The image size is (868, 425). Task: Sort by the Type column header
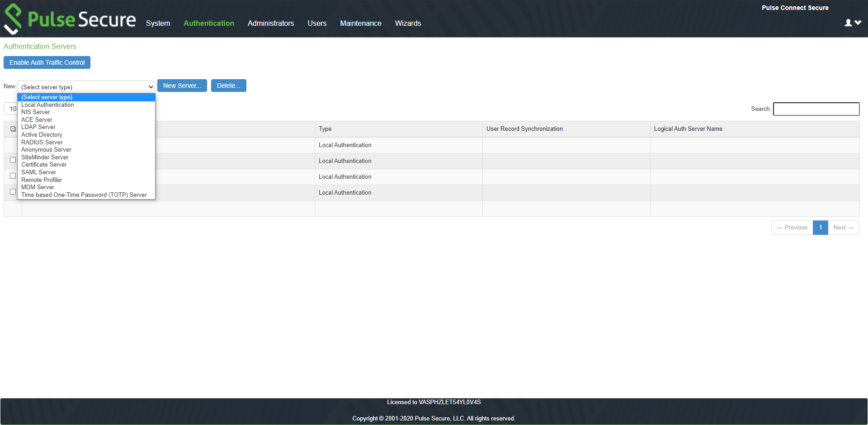[399, 129]
